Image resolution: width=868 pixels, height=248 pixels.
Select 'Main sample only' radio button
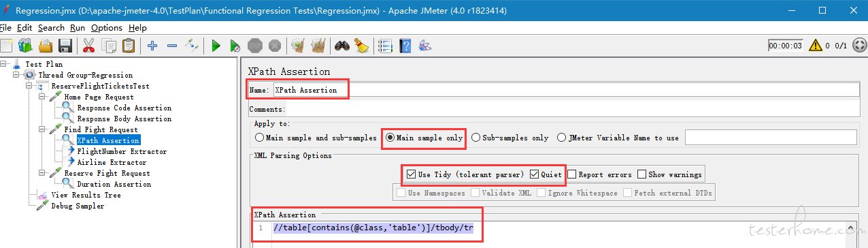(390, 137)
